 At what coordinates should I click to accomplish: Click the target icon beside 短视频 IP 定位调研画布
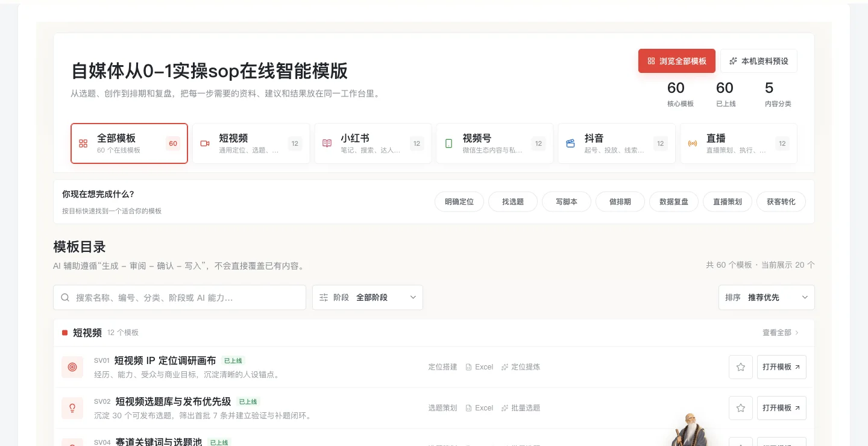(x=72, y=367)
